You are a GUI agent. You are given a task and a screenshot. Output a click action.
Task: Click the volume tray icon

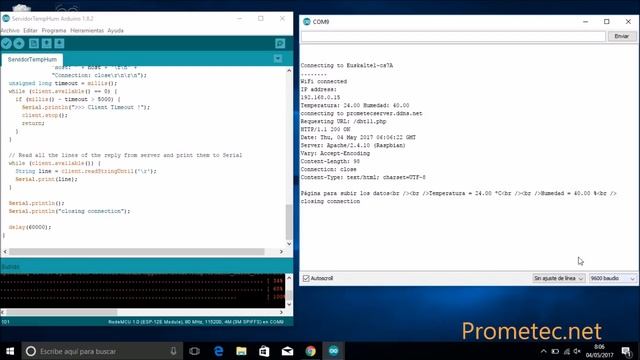coord(577,351)
